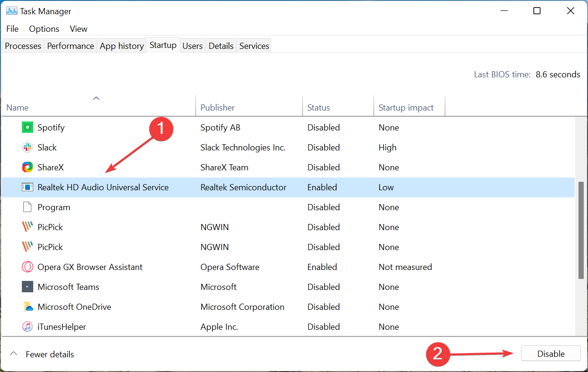This screenshot has width=588, height=372.
Task: Select the Microsoft OneDrive row name
Action: coord(74,307)
